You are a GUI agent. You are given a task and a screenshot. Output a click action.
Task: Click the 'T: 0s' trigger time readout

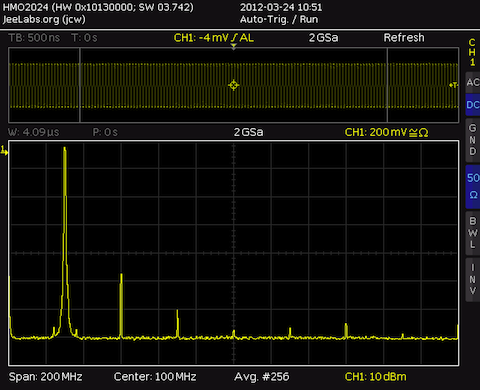point(84,38)
